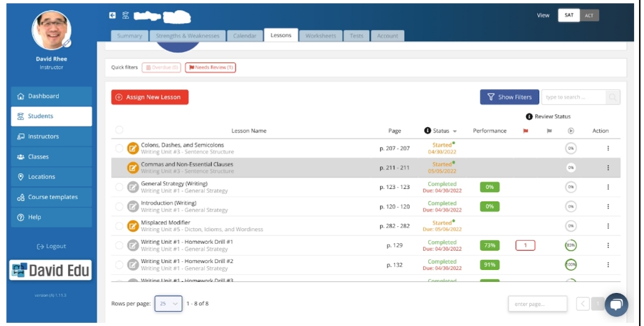Expand the Show Filters panel

tap(509, 97)
